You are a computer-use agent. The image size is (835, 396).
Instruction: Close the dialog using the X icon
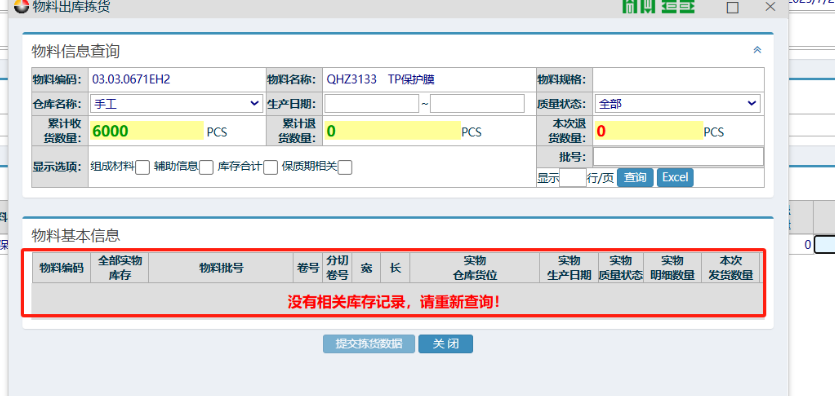click(x=770, y=6)
